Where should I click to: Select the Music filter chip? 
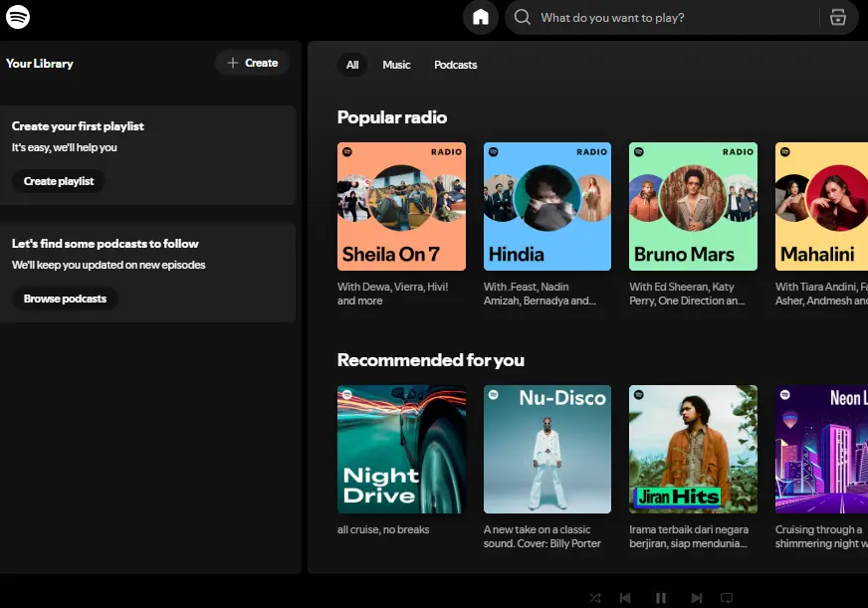396,65
